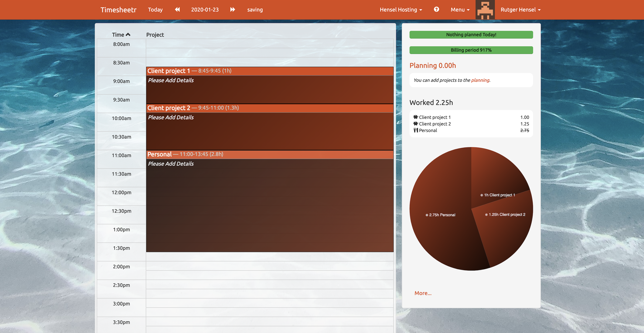Screen dimensions: 644x333
Task: Click the empty 3:00pm time slot row
Action: coord(270,303)
